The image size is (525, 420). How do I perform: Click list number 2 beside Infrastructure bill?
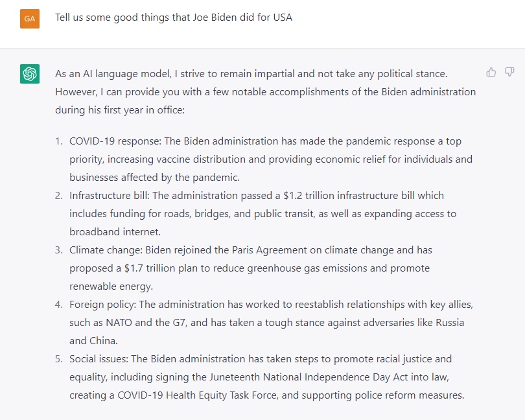58,195
